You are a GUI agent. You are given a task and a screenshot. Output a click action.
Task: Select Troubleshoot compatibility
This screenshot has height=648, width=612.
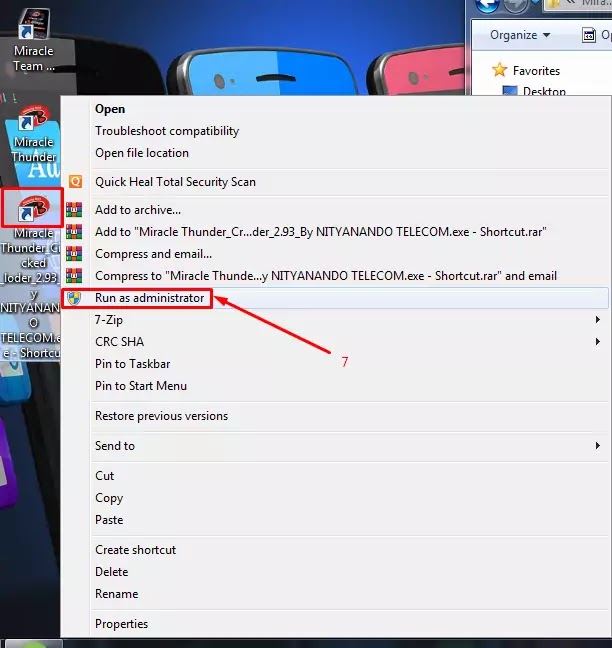[x=167, y=131]
